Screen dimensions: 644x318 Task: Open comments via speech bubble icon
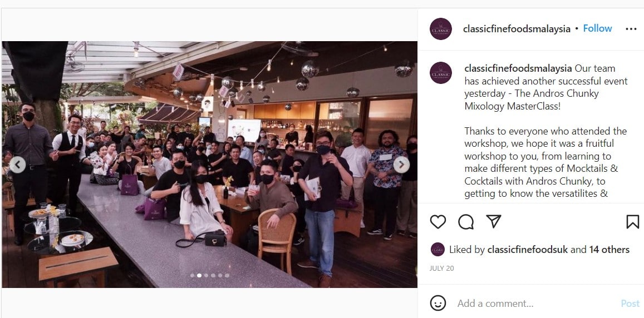[x=466, y=222]
